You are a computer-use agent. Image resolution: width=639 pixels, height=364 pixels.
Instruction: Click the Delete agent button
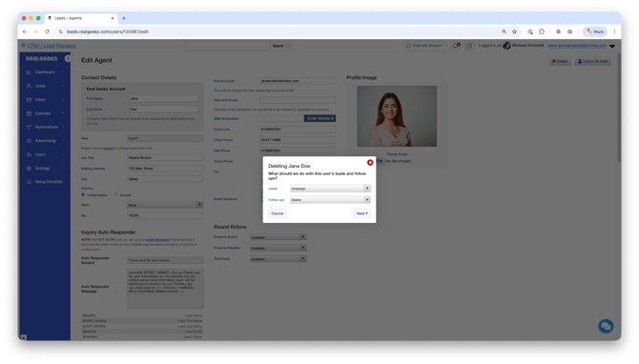[x=560, y=62]
